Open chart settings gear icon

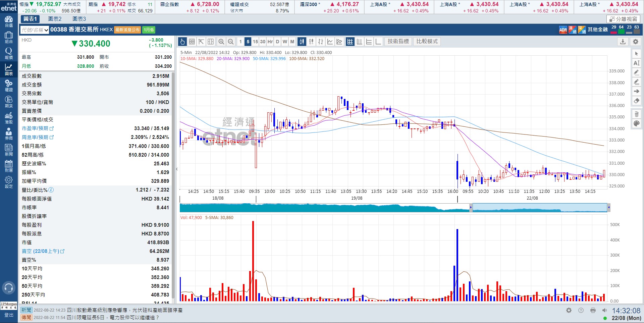pos(636,42)
